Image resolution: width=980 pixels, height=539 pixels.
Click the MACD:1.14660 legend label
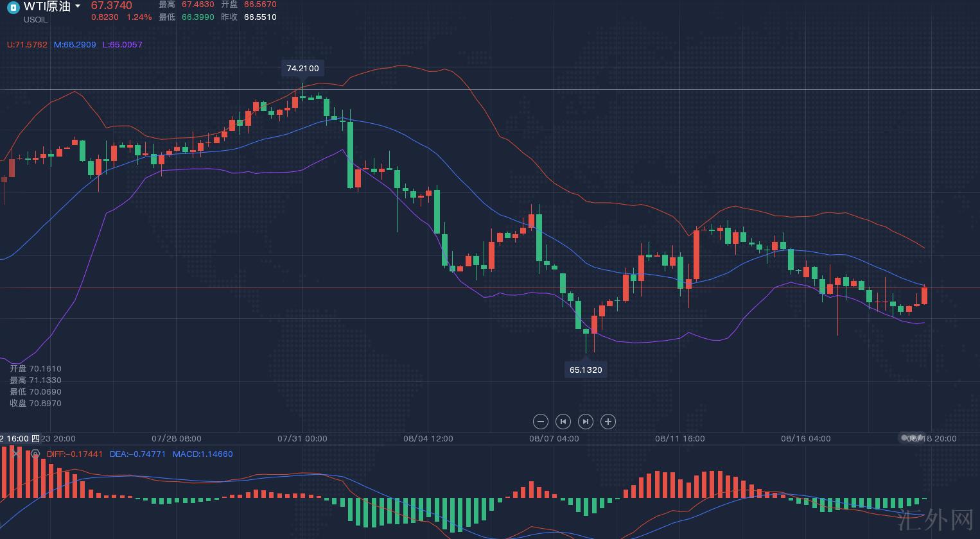tap(202, 454)
